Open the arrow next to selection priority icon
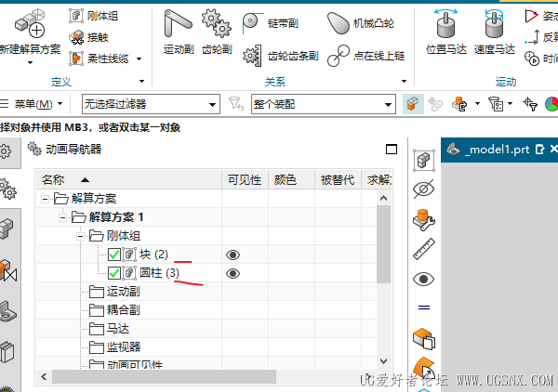Screen dimensions: 558x392 477,104
